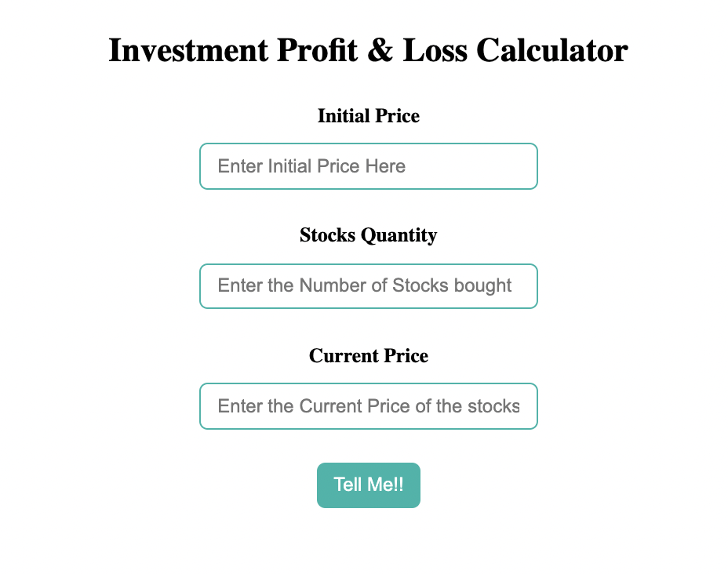This screenshot has height=574, width=728.
Task: Place cursor in the last teal-bordered text box
Action: (369, 406)
